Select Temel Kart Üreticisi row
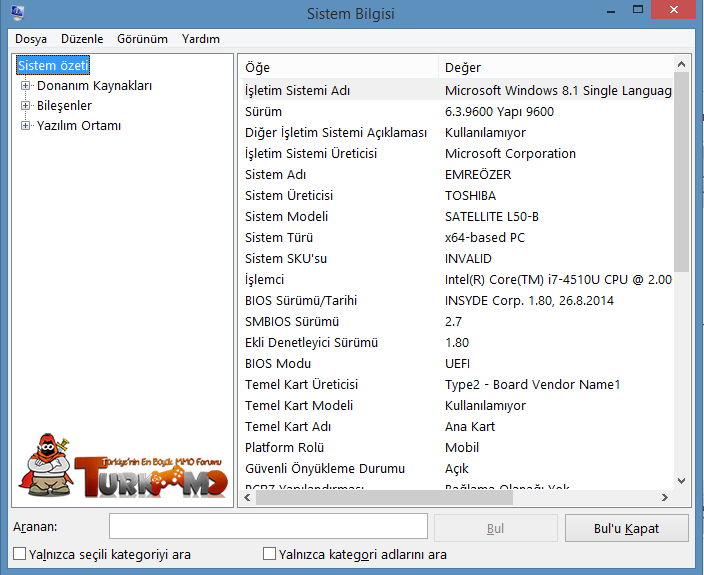The width and height of the screenshot is (704, 575). [x=456, y=385]
